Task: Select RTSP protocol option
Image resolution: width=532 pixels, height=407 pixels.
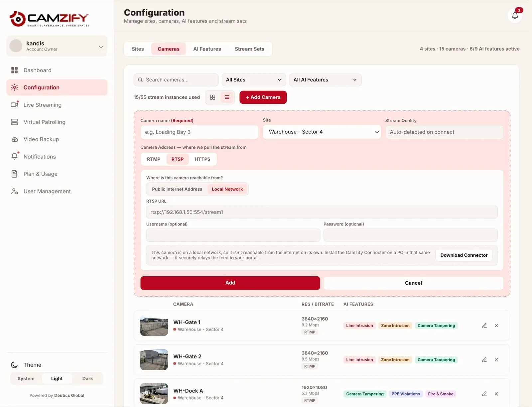Action: coord(178,159)
